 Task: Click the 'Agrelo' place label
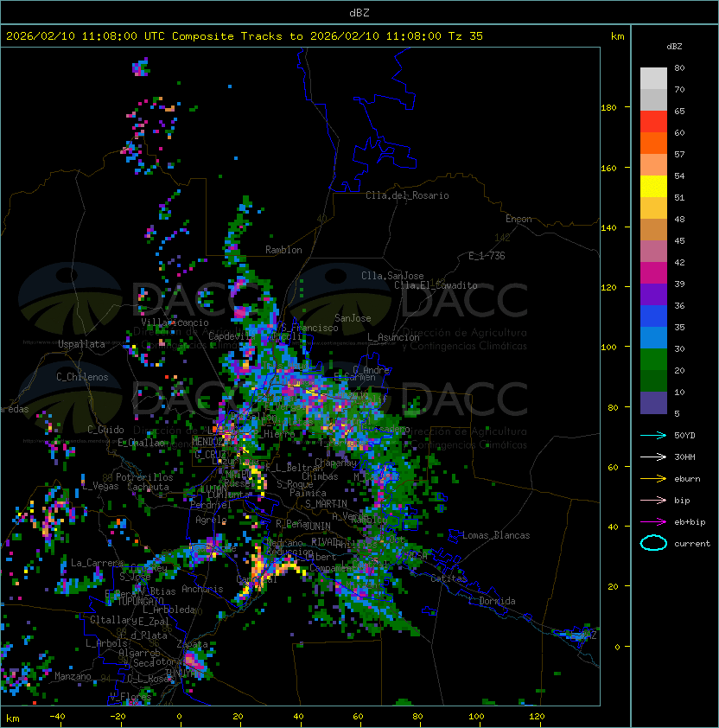coord(211,520)
